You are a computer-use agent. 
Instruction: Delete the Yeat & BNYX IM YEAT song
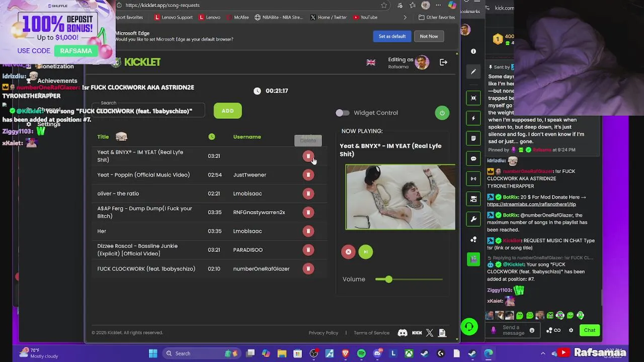click(308, 156)
